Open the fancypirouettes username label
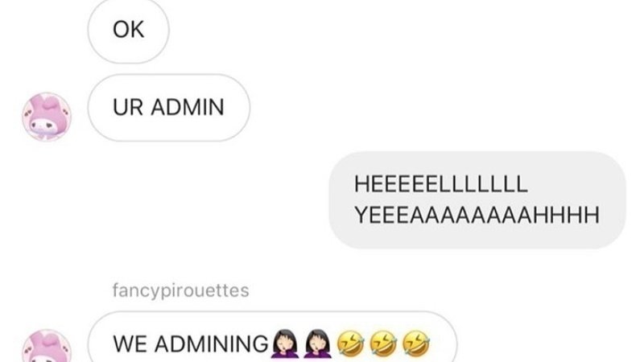Image resolution: width=644 pixels, height=362 pixels. click(x=180, y=290)
